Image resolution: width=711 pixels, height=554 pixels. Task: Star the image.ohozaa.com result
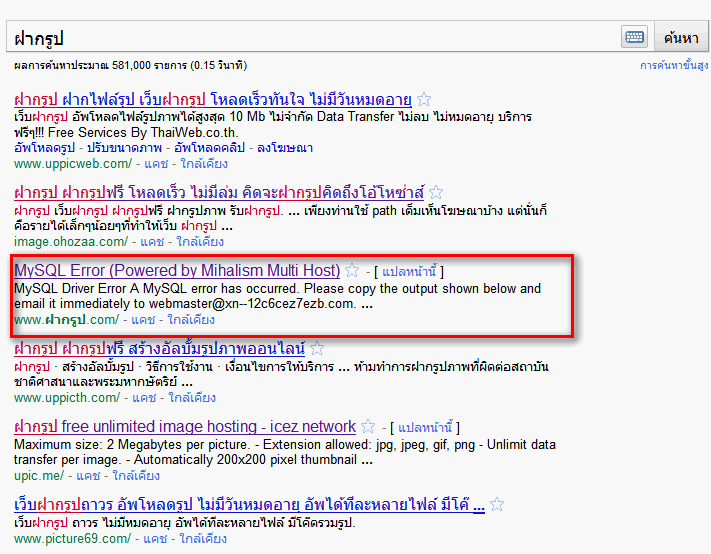click(x=436, y=192)
